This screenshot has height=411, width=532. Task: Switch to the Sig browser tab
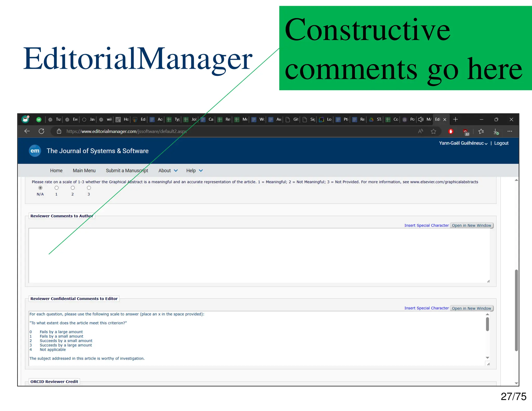pos(309,119)
